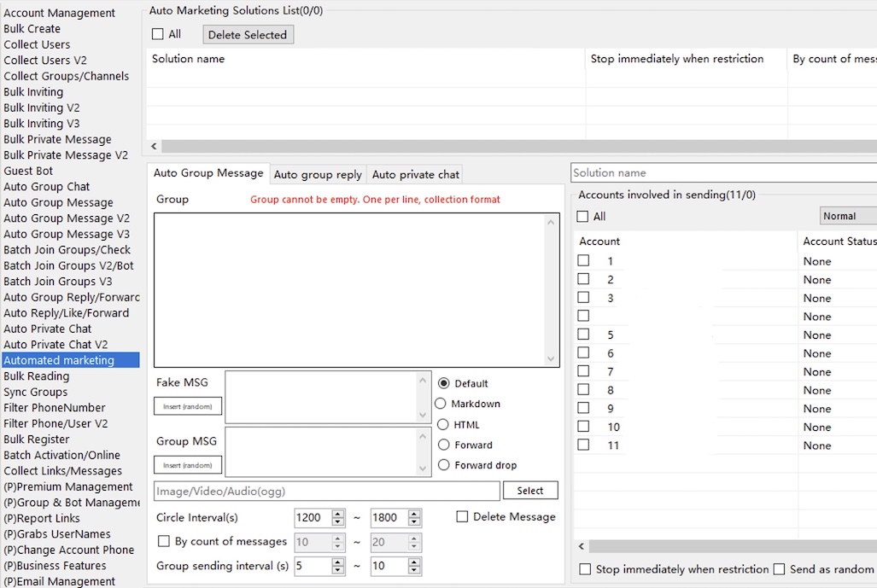Go to Collect Groups/Channels

coord(66,76)
